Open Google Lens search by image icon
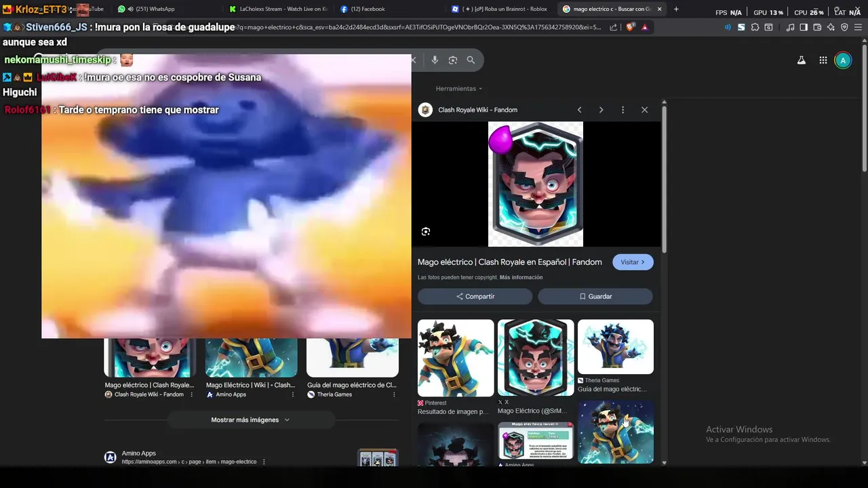 coord(453,60)
